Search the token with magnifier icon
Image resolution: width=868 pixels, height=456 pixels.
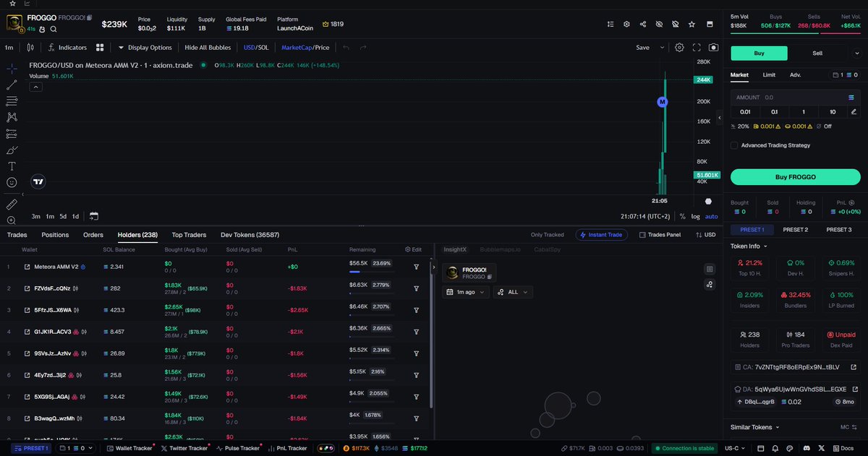[x=54, y=30]
